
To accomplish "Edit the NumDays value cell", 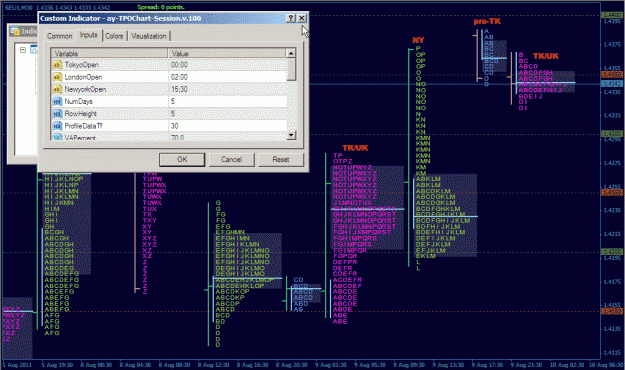I will click(227, 102).
